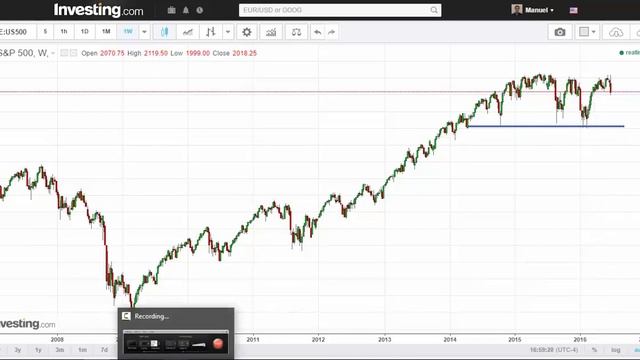This screenshot has width=640, height=360.
Task: Expand the chart style dropdown arrow
Action: (228, 32)
